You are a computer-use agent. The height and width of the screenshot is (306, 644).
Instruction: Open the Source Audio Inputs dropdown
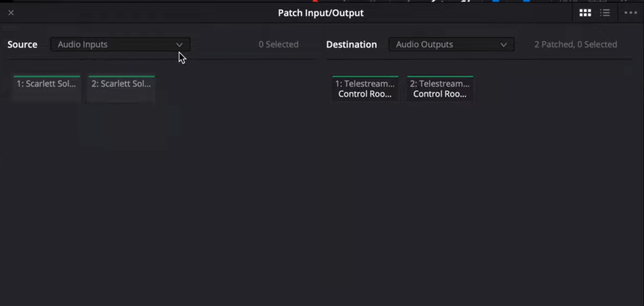tap(120, 45)
